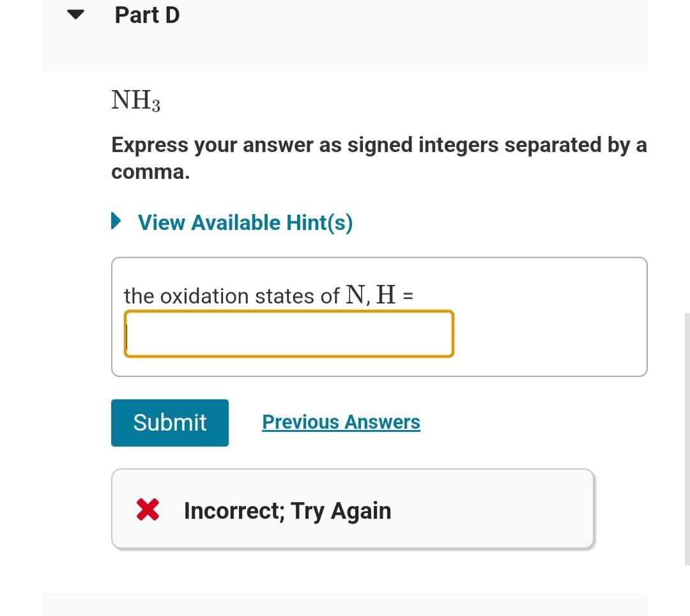The height and width of the screenshot is (616, 690).
Task: Click the Part D section header
Action: (147, 15)
